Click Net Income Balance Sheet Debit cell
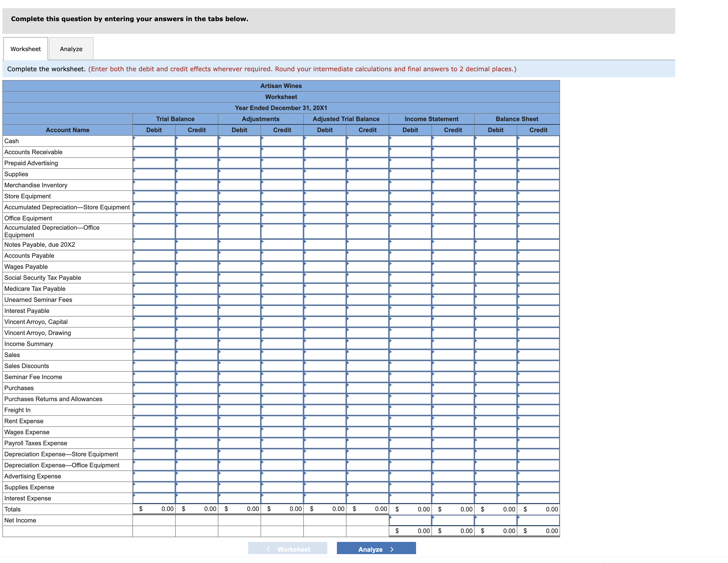The image size is (728, 563). (x=496, y=520)
